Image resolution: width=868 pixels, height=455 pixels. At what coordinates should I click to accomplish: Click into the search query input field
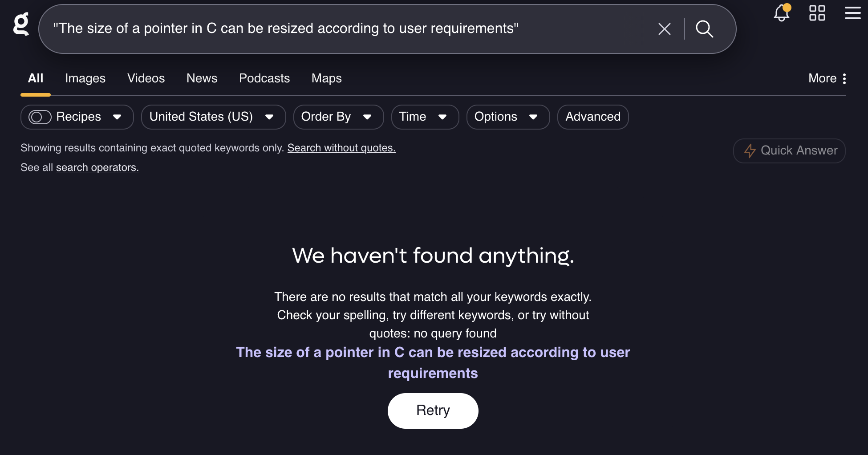point(347,29)
